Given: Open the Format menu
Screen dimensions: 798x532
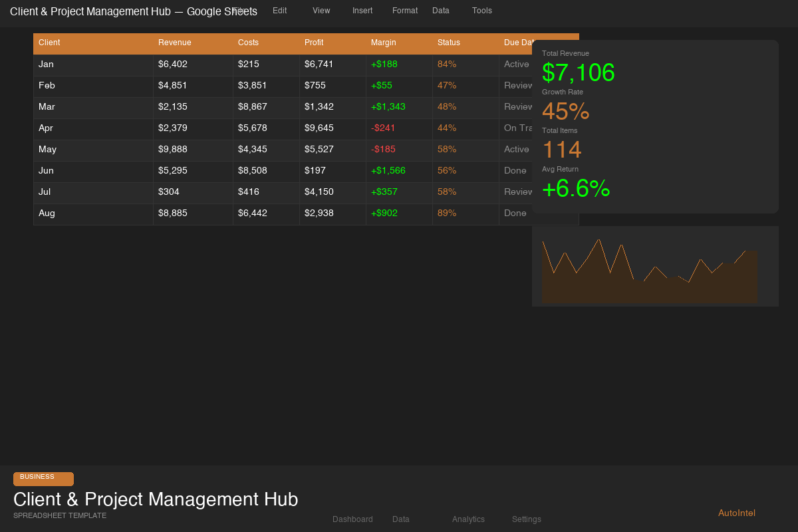Looking at the screenshot, I should [x=405, y=11].
